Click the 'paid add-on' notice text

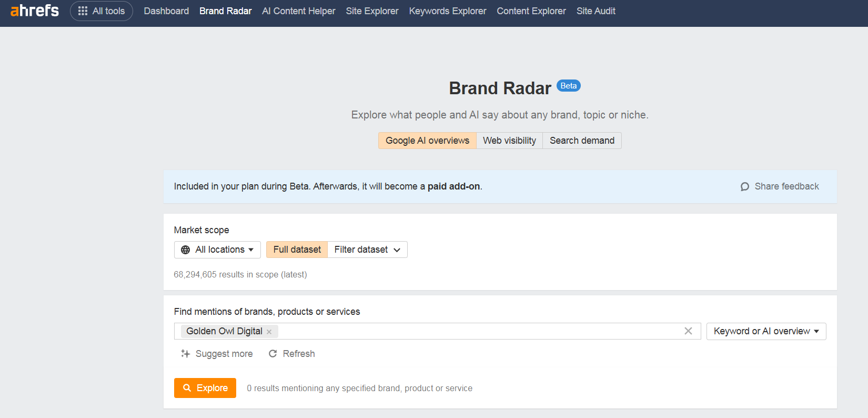click(x=453, y=186)
